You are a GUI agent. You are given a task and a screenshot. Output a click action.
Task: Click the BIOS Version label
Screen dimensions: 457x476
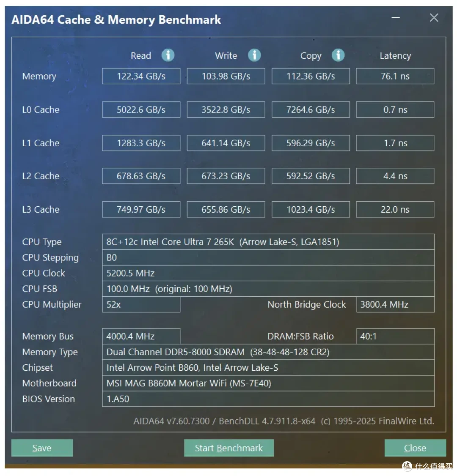(x=48, y=399)
